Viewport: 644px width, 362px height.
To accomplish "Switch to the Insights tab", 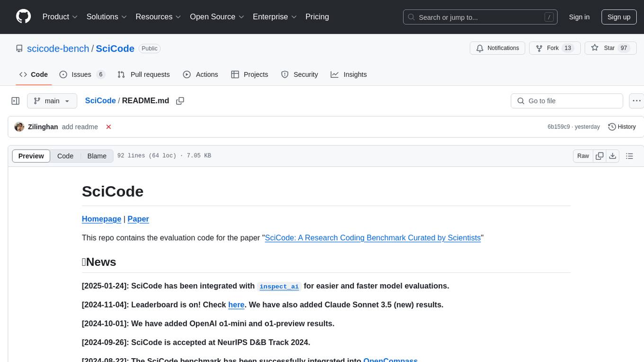I will 349,74.
